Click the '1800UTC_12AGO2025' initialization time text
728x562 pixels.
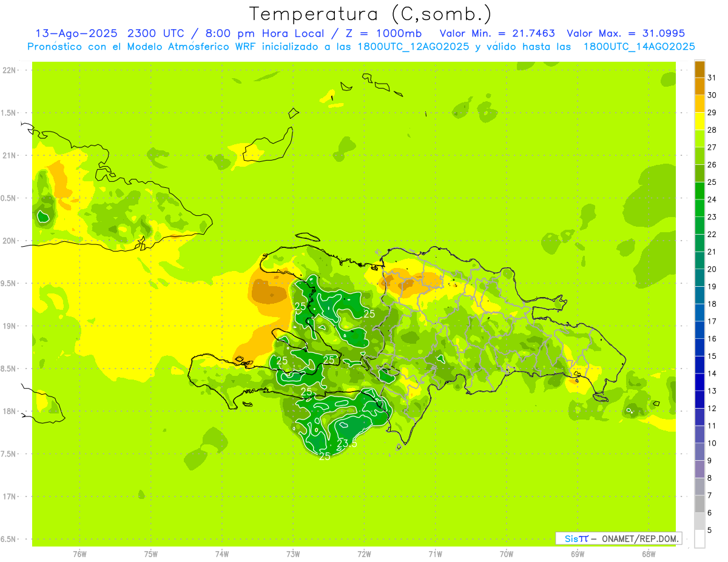pos(414,47)
